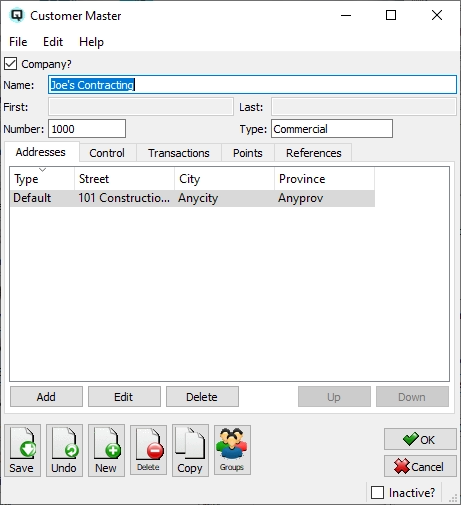The height and width of the screenshot is (505, 461).
Task: Switch to the Control tab
Action: (107, 153)
